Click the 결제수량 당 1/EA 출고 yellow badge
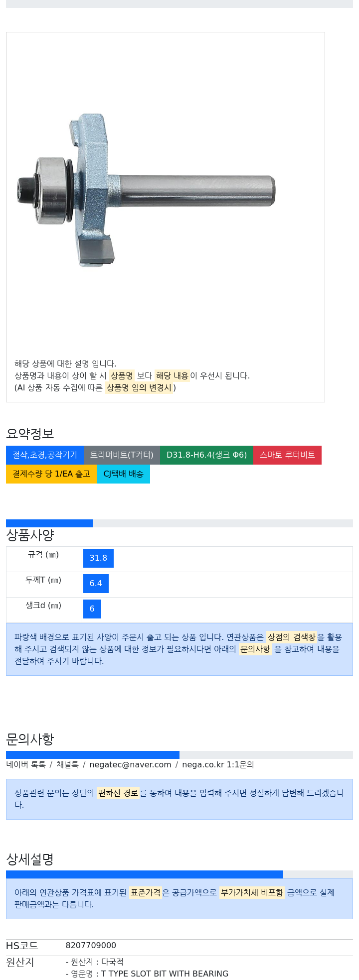 51,474
